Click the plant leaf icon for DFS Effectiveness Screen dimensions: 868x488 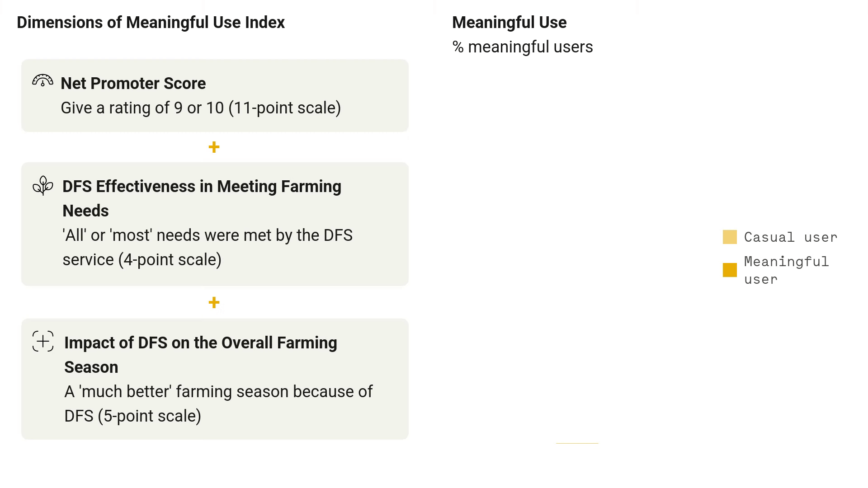pyautogui.click(x=43, y=185)
